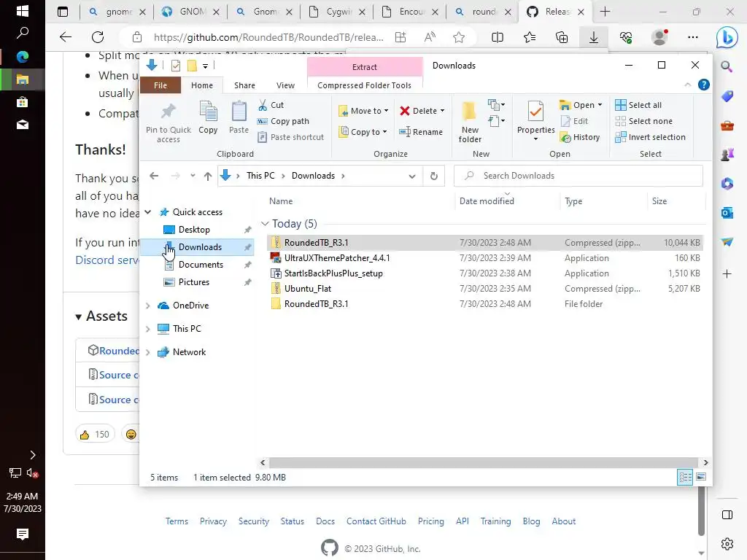747x560 pixels.
Task: Click the horizontal scrollbar in file list
Action: 484,463
